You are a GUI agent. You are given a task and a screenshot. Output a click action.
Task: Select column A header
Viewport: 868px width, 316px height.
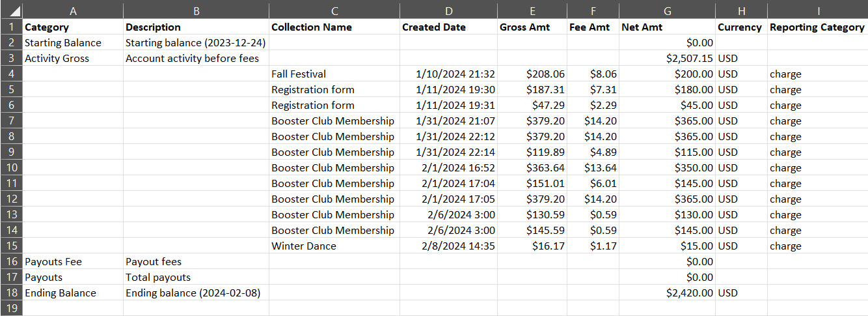(73, 10)
